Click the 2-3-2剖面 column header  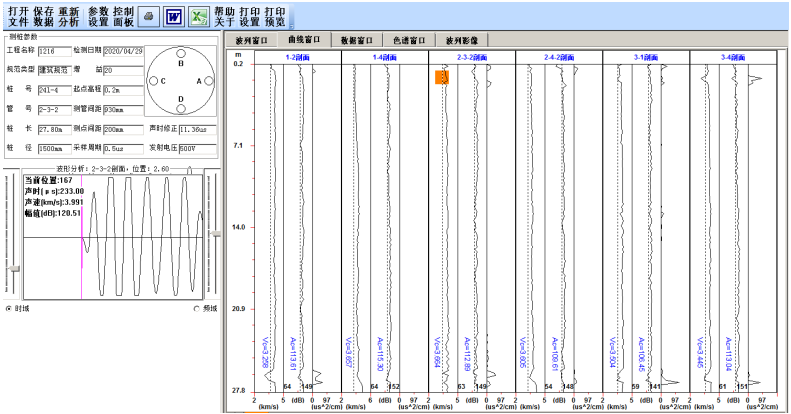coord(472,57)
